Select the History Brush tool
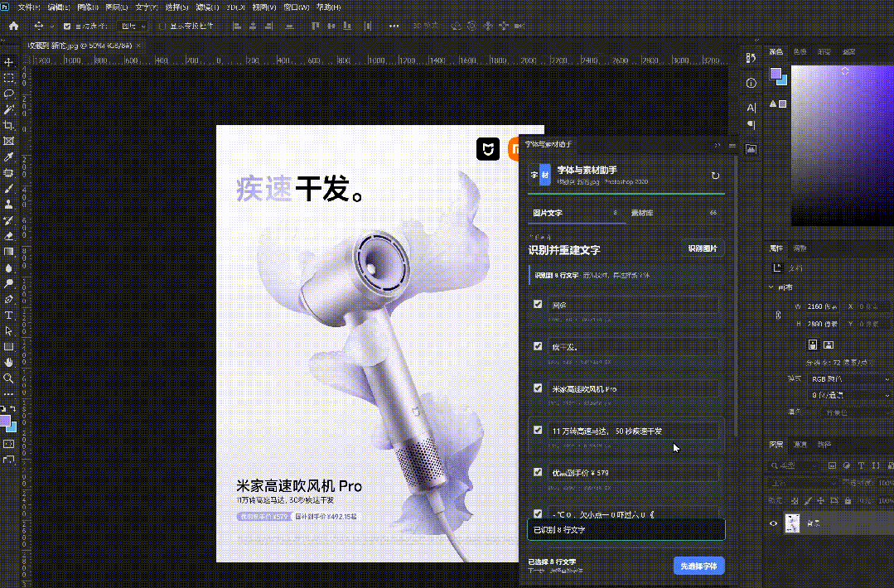The image size is (894, 588). coord(8,220)
